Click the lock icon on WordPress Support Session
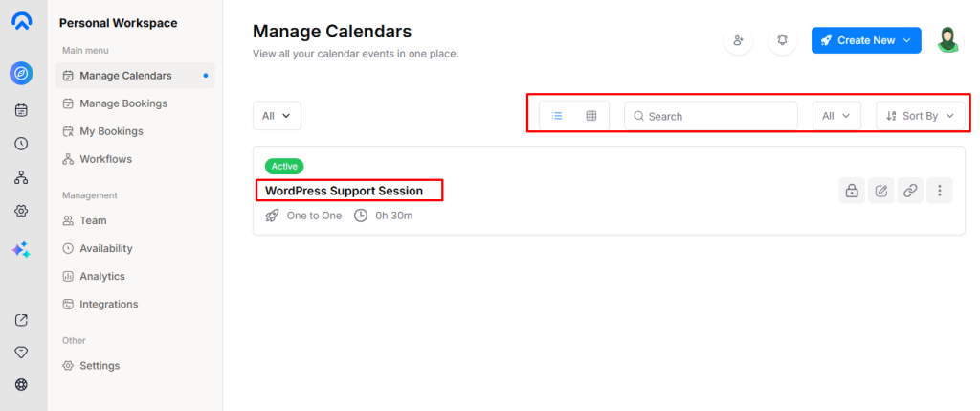The image size is (980, 411). click(851, 191)
